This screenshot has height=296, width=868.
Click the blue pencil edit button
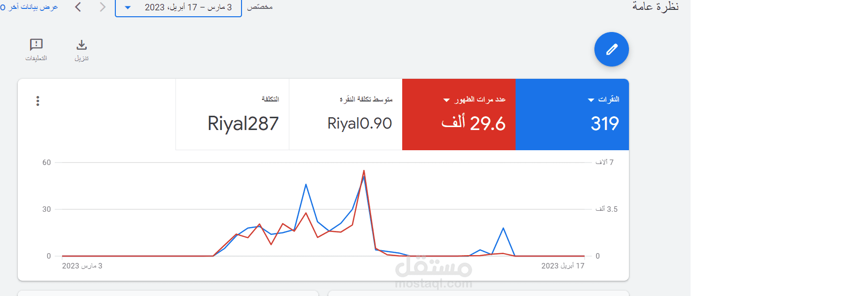pos(611,49)
